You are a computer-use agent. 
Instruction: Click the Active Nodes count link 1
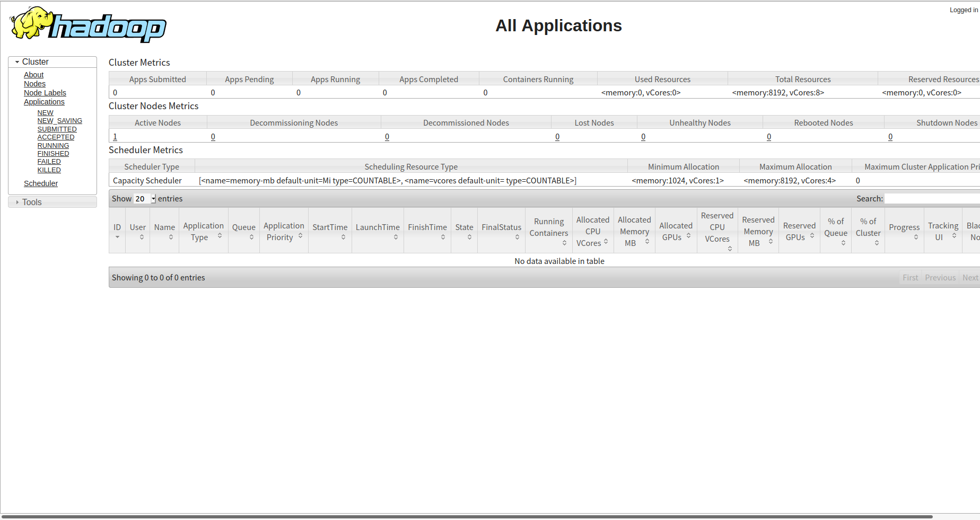pos(115,137)
